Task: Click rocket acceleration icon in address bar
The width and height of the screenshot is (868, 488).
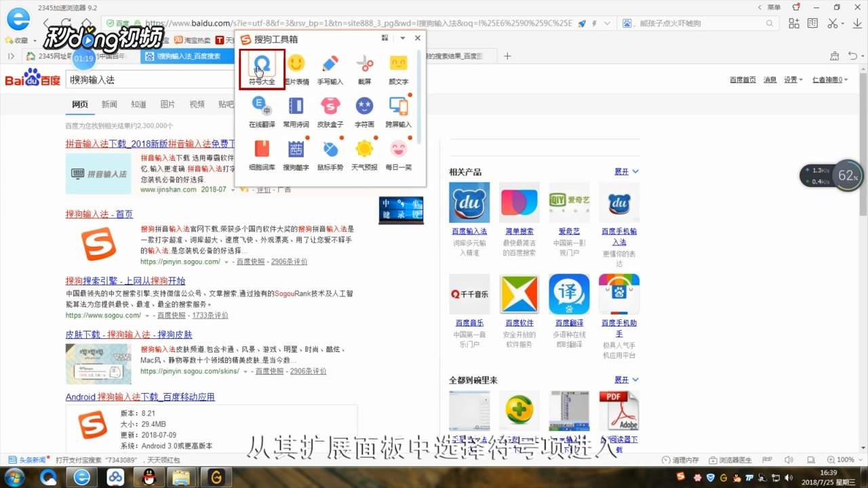Action: (x=582, y=24)
